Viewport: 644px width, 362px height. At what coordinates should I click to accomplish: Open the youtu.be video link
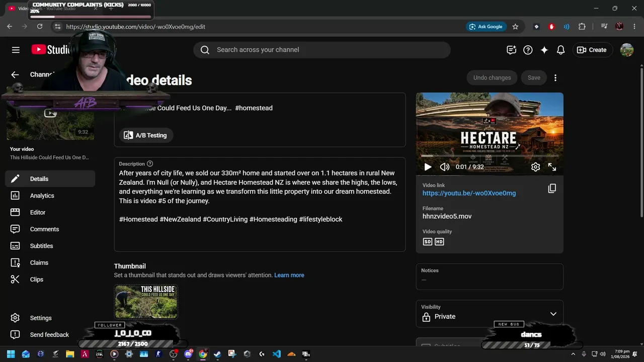[469, 193]
